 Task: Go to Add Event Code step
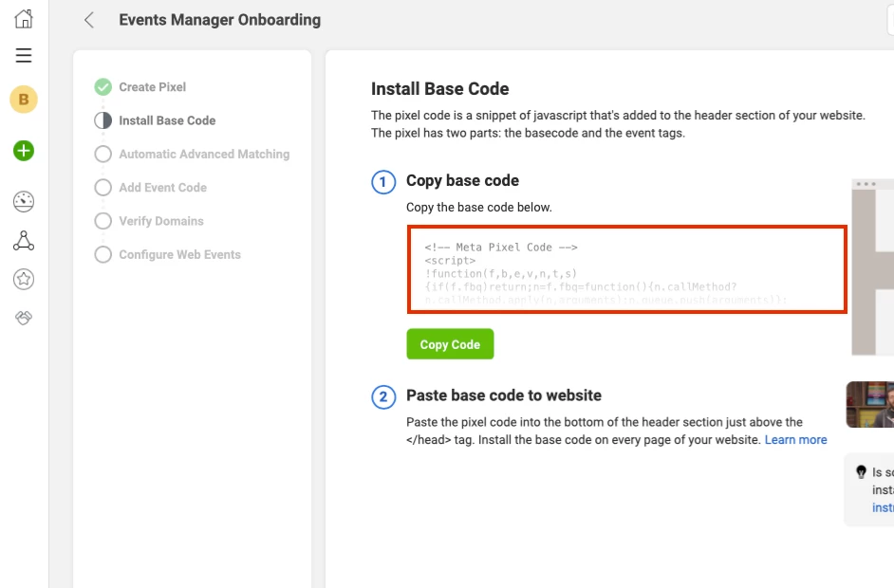pyautogui.click(x=162, y=188)
